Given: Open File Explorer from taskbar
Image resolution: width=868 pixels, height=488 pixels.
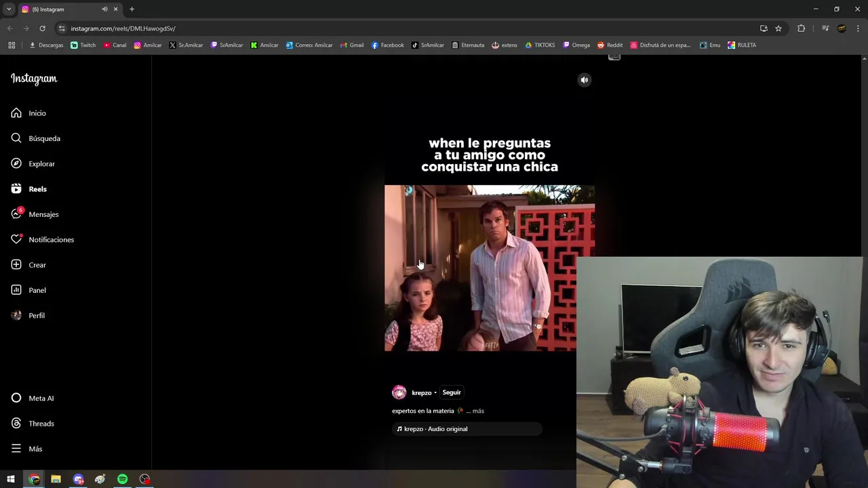Looking at the screenshot, I should pos(56,479).
